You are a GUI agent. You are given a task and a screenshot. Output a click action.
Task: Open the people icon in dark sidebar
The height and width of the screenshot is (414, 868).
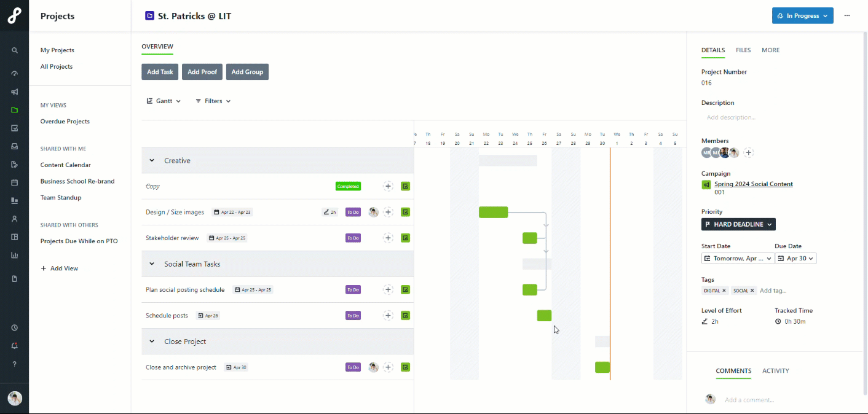click(15, 219)
